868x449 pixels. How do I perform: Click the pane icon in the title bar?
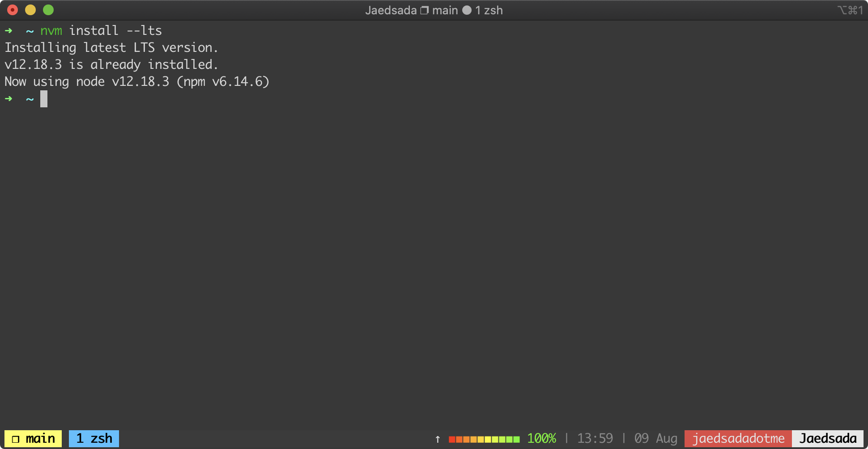[424, 10]
